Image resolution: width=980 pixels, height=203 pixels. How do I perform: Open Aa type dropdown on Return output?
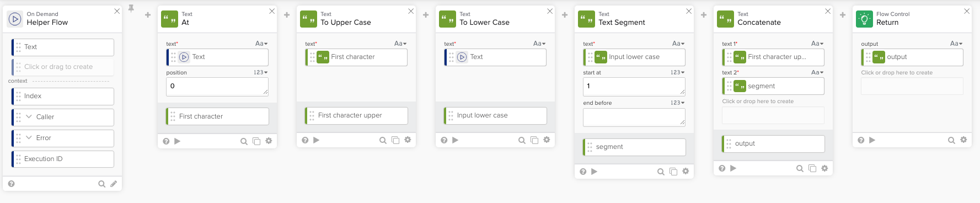tap(956, 44)
